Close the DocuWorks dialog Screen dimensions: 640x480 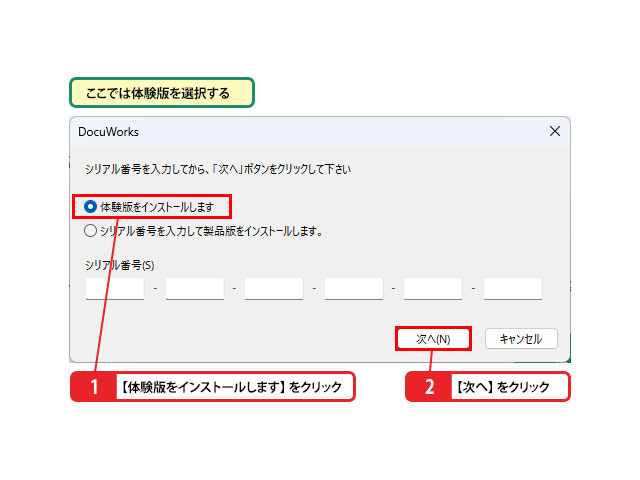(x=555, y=131)
